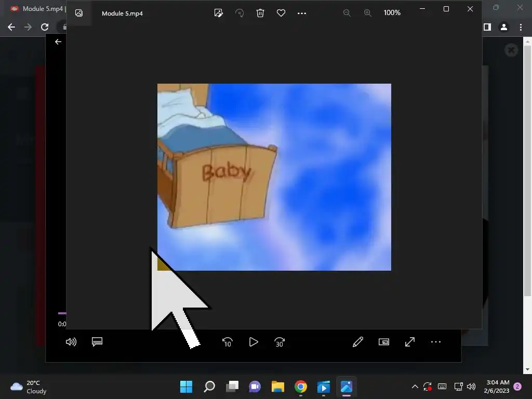This screenshot has height=399, width=532.
Task: Mute the media player volume
Action: point(71,342)
